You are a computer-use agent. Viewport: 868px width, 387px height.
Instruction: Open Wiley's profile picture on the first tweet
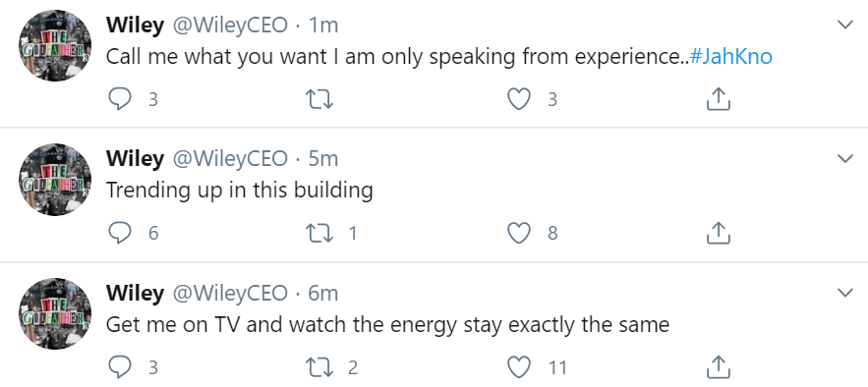point(55,45)
